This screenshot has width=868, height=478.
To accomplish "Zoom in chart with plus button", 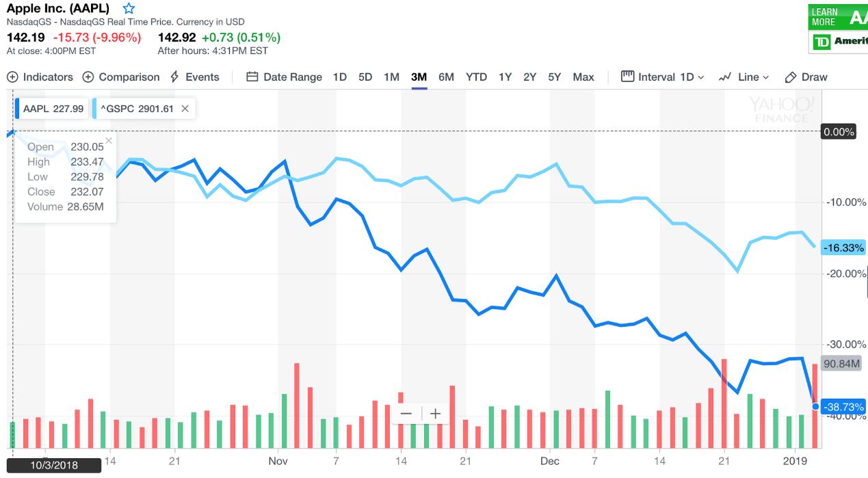I will pos(435,414).
